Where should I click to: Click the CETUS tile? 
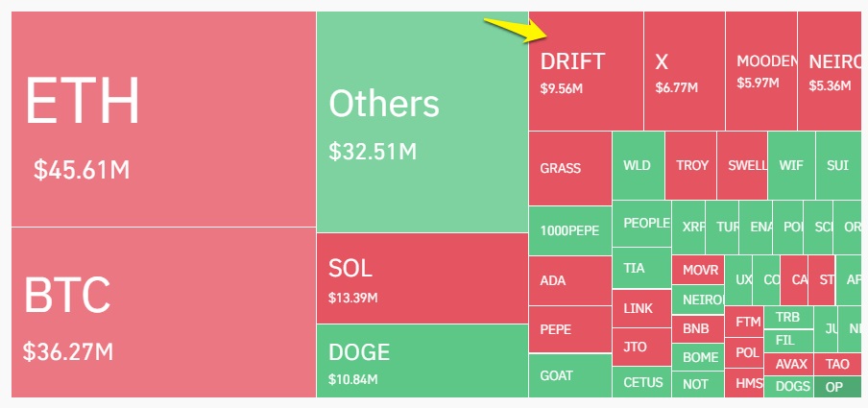tap(641, 382)
